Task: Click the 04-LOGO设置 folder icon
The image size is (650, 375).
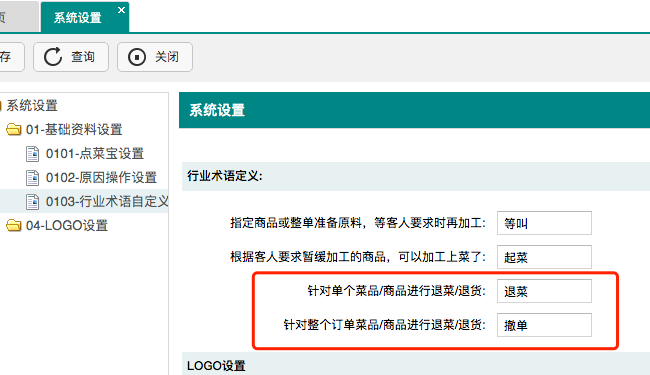Action: click(14, 225)
